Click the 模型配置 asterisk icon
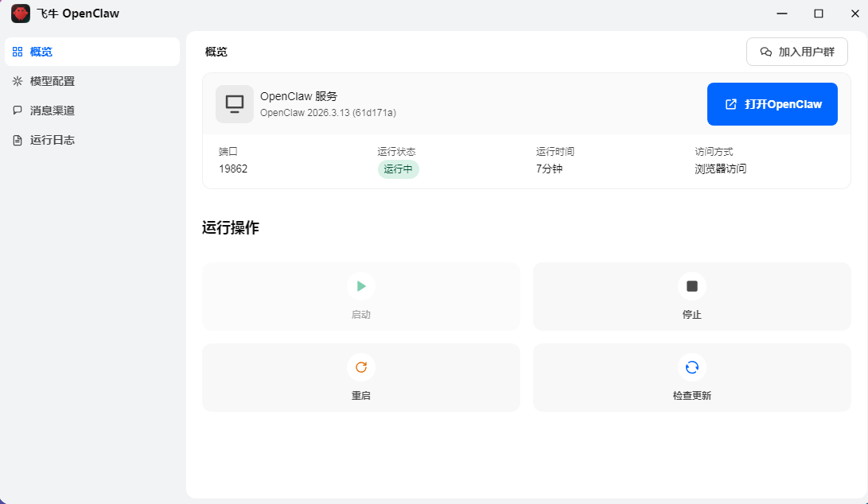 (x=18, y=81)
